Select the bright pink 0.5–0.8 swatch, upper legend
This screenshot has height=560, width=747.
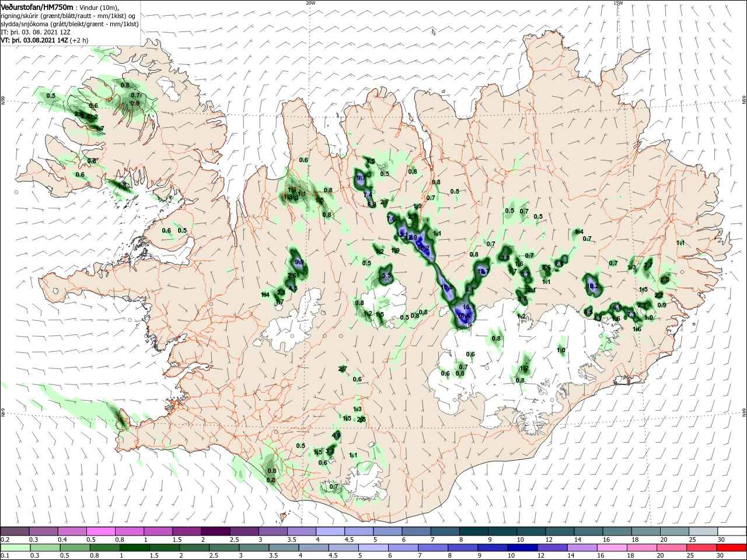100,531
